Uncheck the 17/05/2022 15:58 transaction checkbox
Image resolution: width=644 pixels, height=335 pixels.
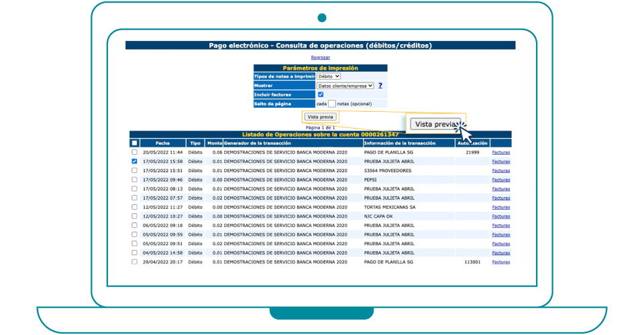[134, 161]
